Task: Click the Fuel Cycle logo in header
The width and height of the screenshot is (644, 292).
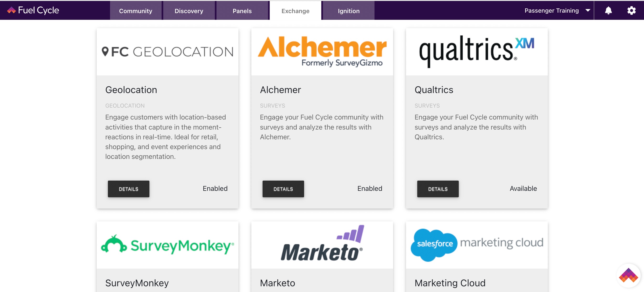Action: (x=33, y=10)
